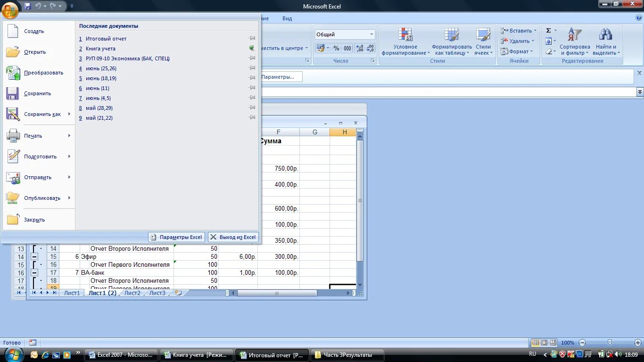
Task: Toggle pin for РУП 09-10 Экономика document
Action: pyautogui.click(x=252, y=58)
